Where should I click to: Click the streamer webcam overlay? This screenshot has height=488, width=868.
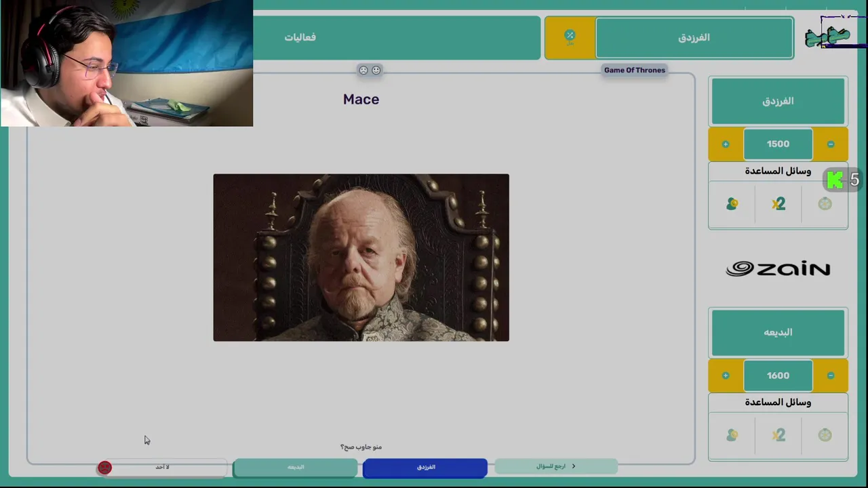(x=127, y=63)
